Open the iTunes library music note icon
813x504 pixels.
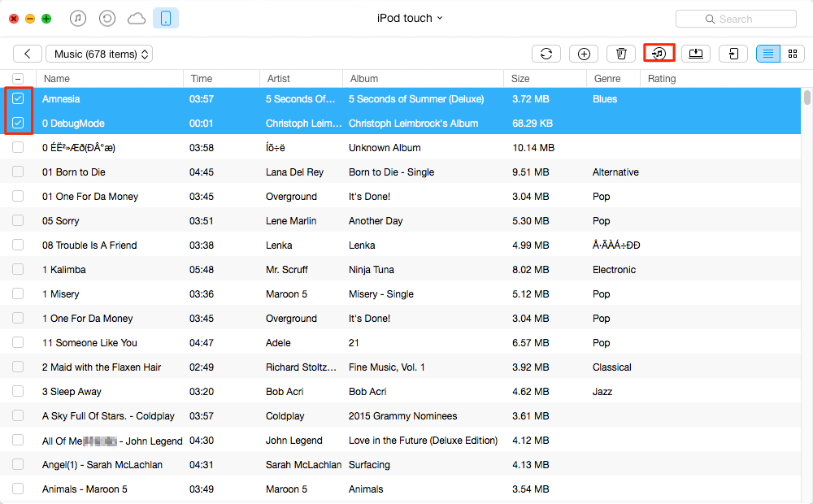point(78,19)
